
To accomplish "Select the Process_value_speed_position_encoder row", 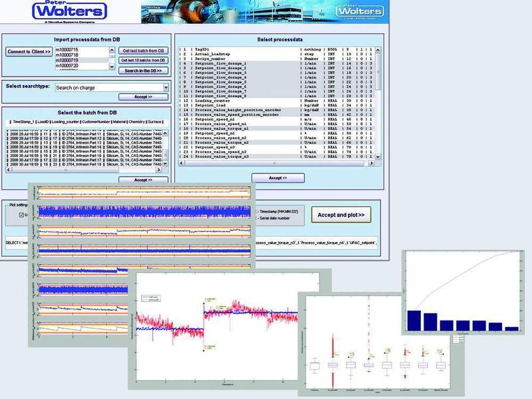I will tap(276, 114).
